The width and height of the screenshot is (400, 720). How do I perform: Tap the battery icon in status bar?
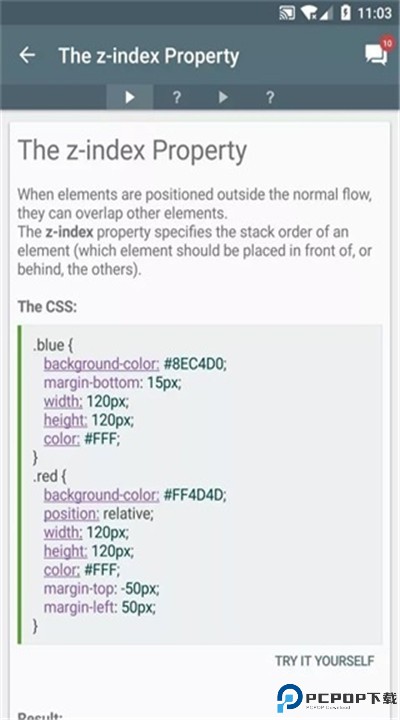click(x=345, y=13)
